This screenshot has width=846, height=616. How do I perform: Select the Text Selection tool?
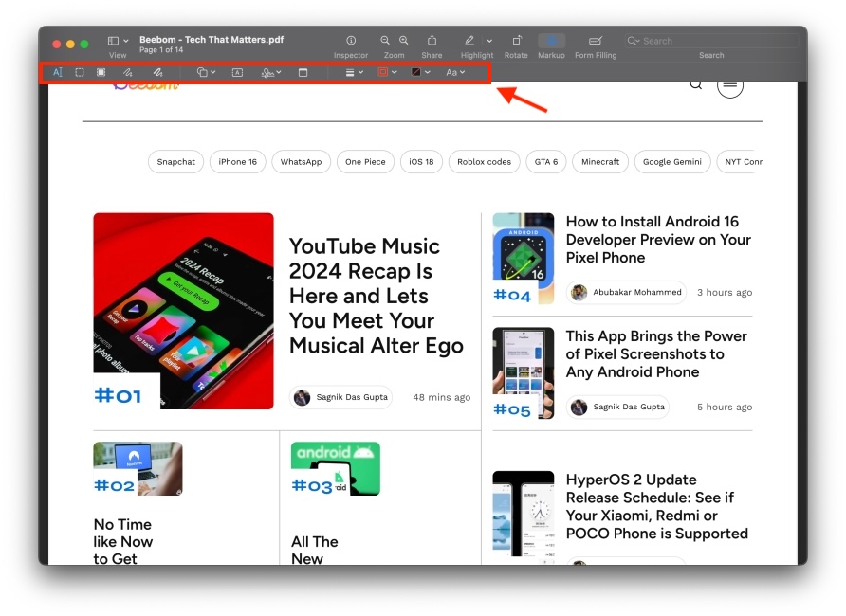(x=57, y=71)
